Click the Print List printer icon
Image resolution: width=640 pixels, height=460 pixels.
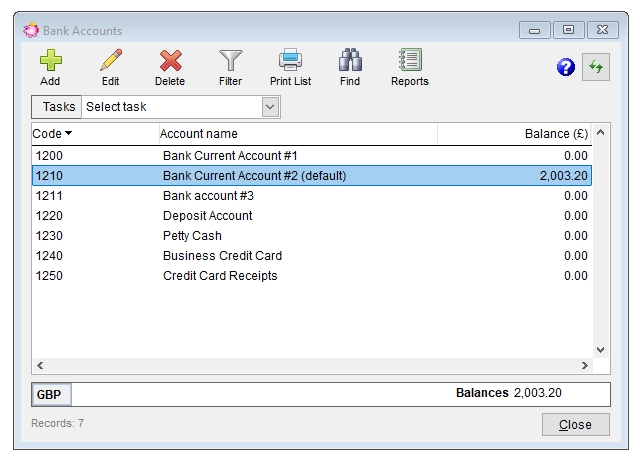coord(290,60)
